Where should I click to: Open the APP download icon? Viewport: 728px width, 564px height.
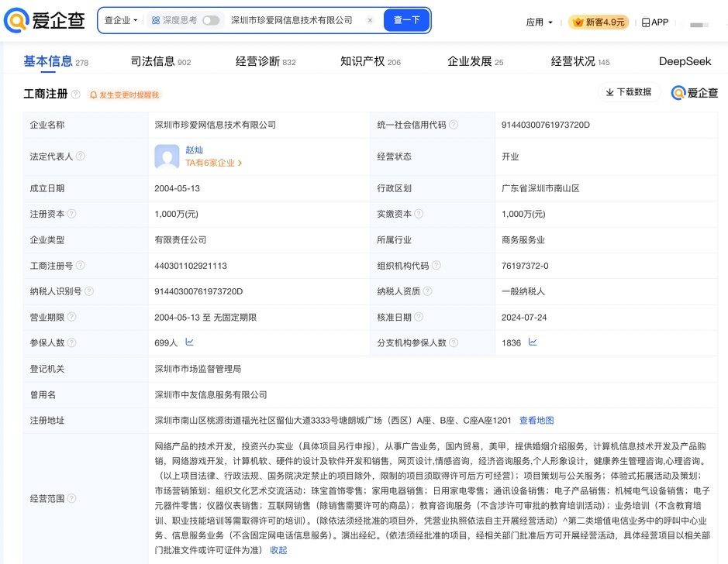coord(655,22)
